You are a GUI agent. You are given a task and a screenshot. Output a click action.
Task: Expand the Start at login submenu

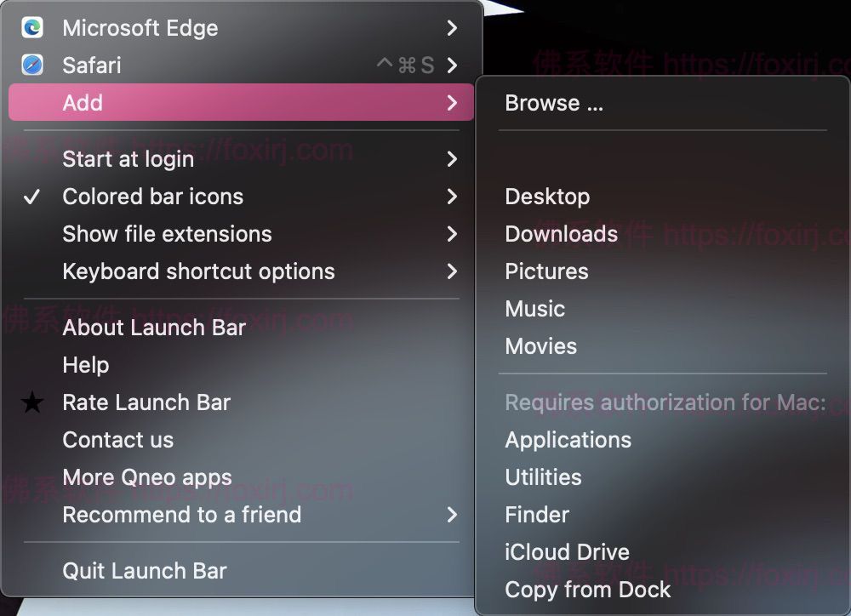(x=452, y=159)
